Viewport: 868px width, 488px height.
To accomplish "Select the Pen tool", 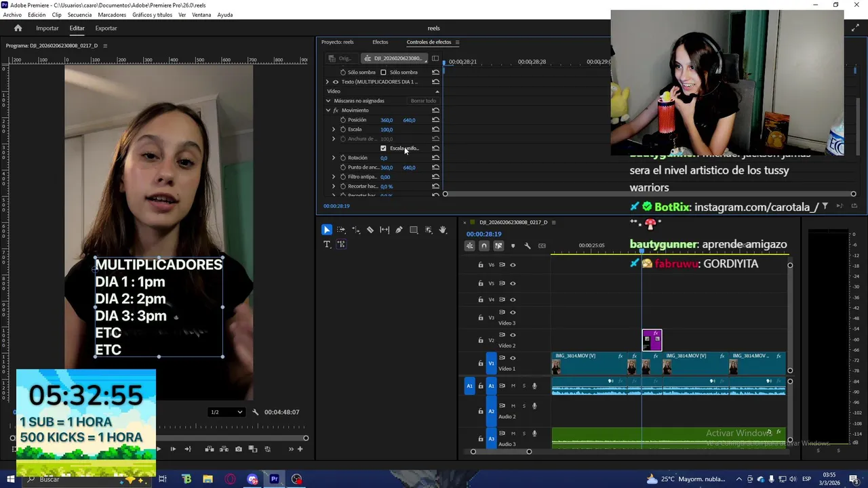I will coord(399,230).
